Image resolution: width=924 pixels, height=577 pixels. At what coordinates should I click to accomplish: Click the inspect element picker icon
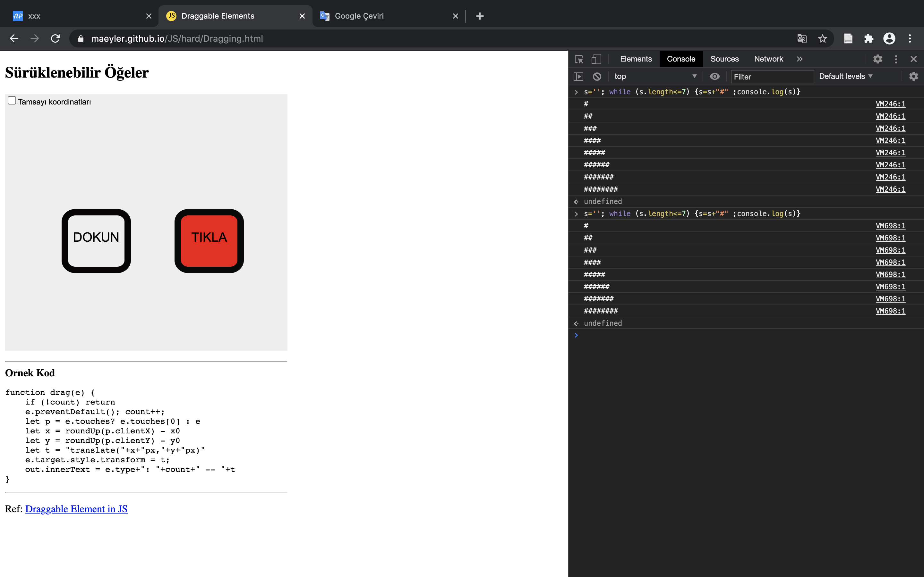click(579, 59)
